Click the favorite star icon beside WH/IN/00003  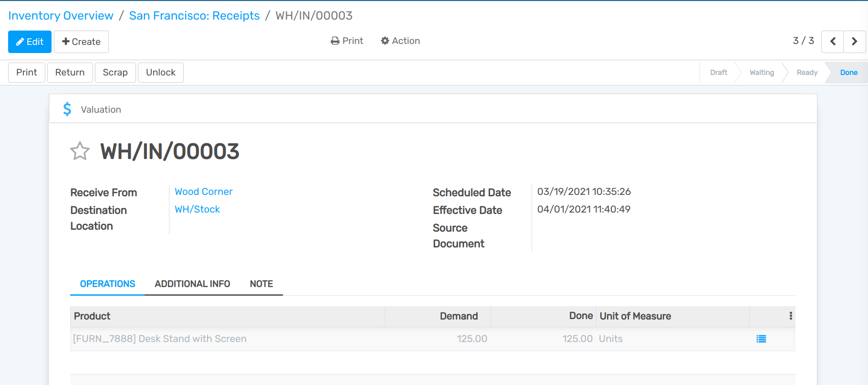click(x=80, y=151)
